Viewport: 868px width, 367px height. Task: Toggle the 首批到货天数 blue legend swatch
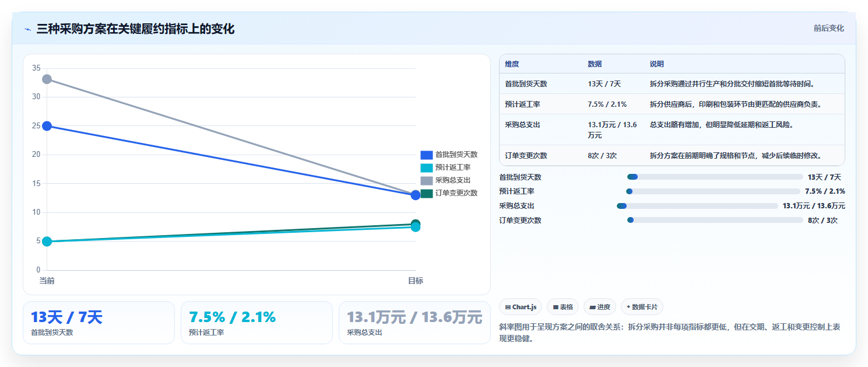pyautogui.click(x=427, y=155)
